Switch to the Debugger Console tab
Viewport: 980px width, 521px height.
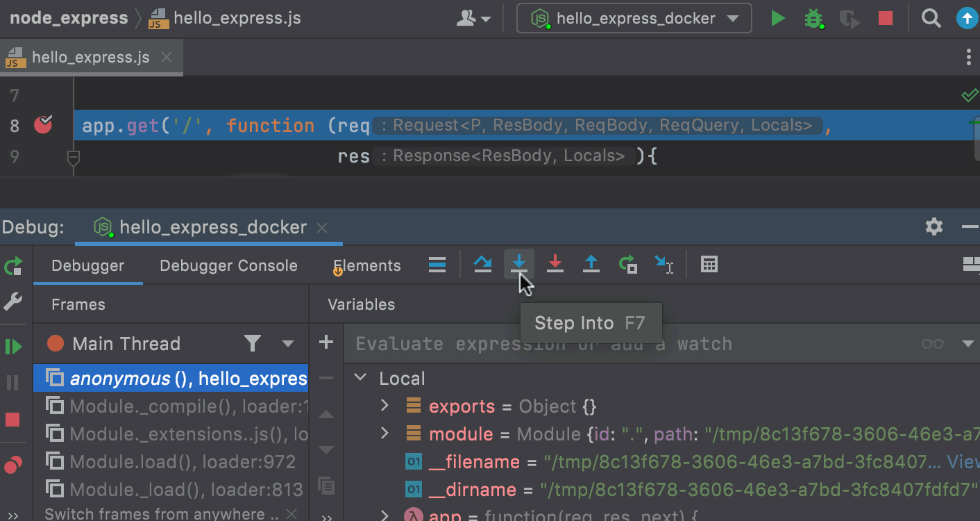tap(228, 265)
